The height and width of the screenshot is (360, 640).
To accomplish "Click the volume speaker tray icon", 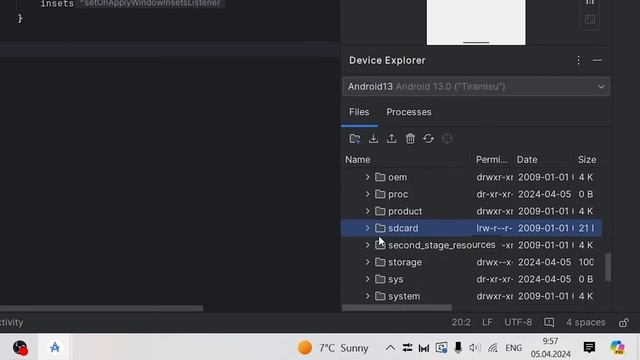I will tap(474, 348).
